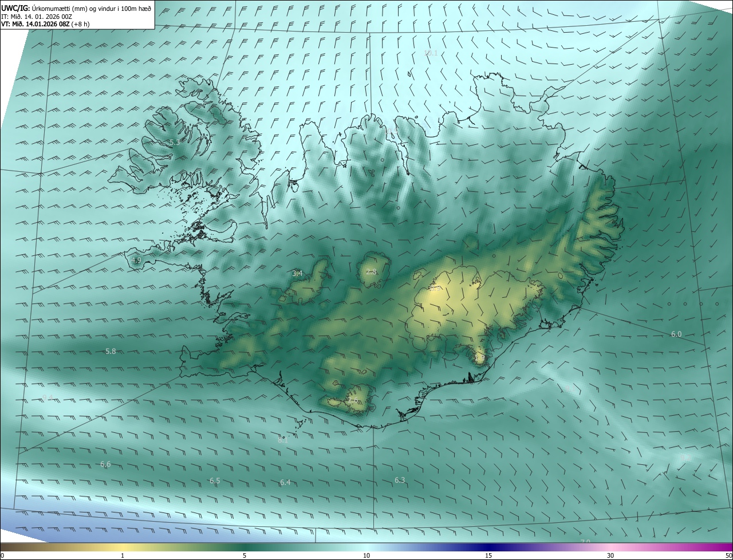
Task: Click the 6.5 value label on map
Action: 215,480
